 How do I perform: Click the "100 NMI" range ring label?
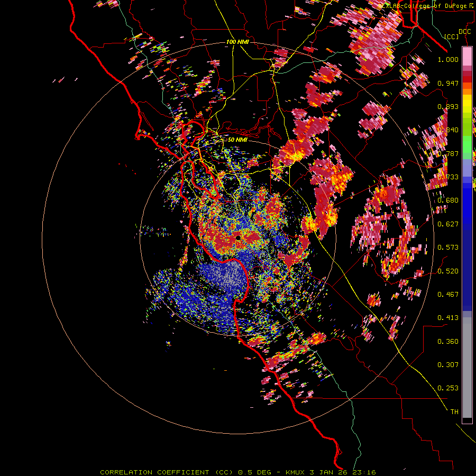(x=237, y=42)
